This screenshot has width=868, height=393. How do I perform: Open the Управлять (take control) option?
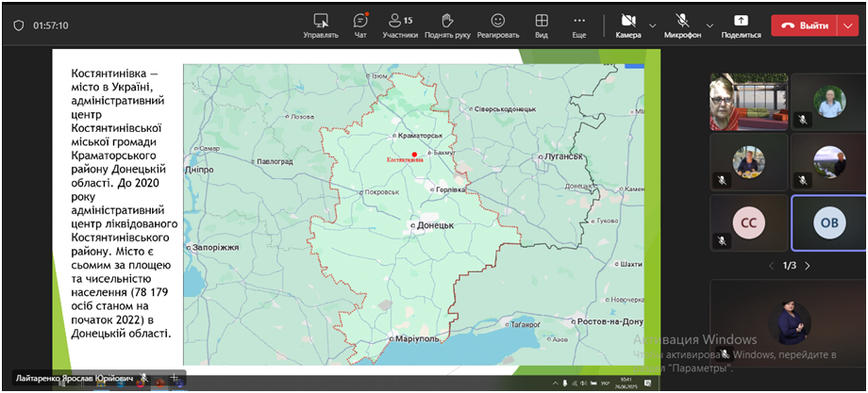point(321,25)
